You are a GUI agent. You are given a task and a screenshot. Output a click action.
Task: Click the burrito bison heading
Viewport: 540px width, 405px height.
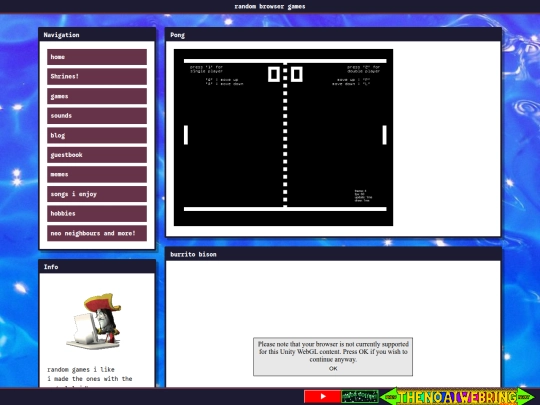pyautogui.click(x=193, y=254)
